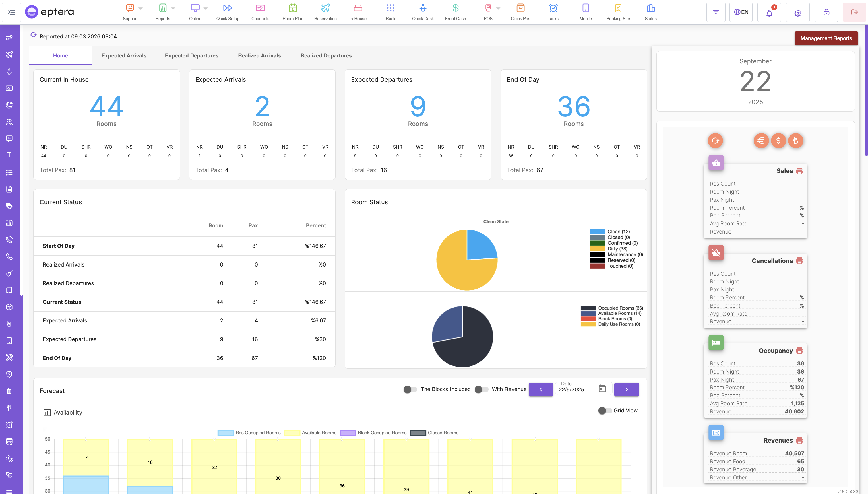Toggle the With Revenue switch

point(481,390)
